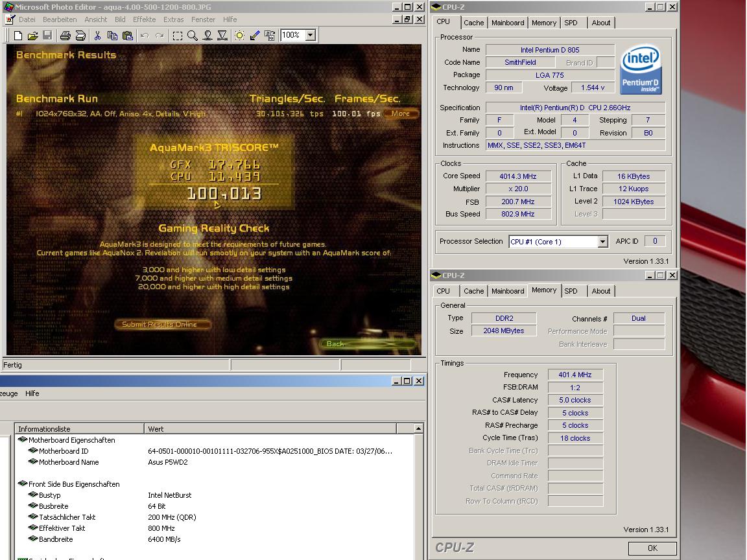This screenshot has height=560, width=747.
Task: Switch to Cache tab in lower CPU-Z
Action: pos(473,291)
